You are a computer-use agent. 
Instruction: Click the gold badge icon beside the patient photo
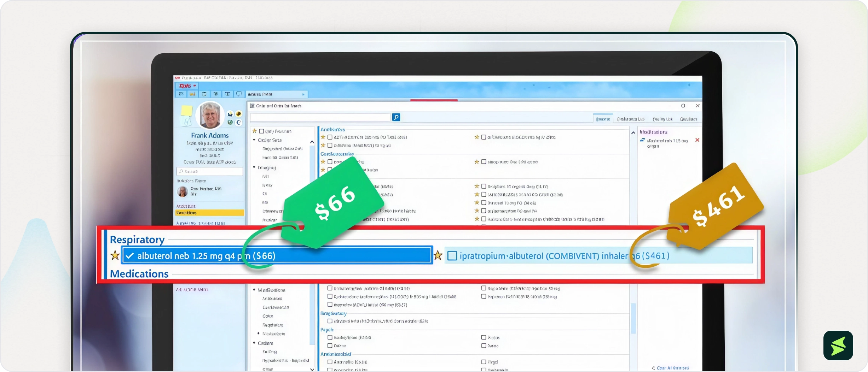pos(239,114)
